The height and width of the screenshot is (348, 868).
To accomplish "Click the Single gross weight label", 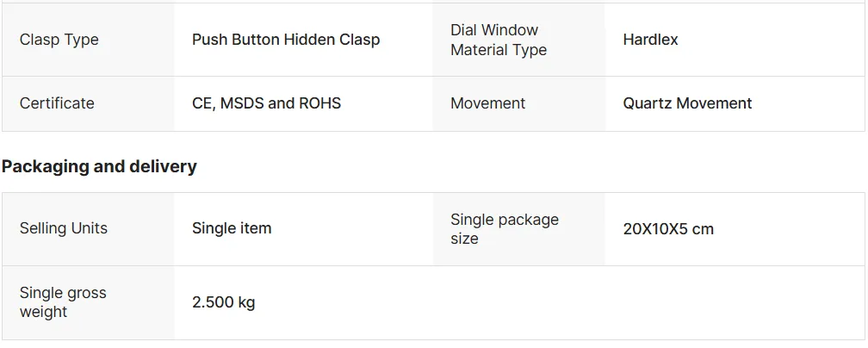I will tap(63, 301).
